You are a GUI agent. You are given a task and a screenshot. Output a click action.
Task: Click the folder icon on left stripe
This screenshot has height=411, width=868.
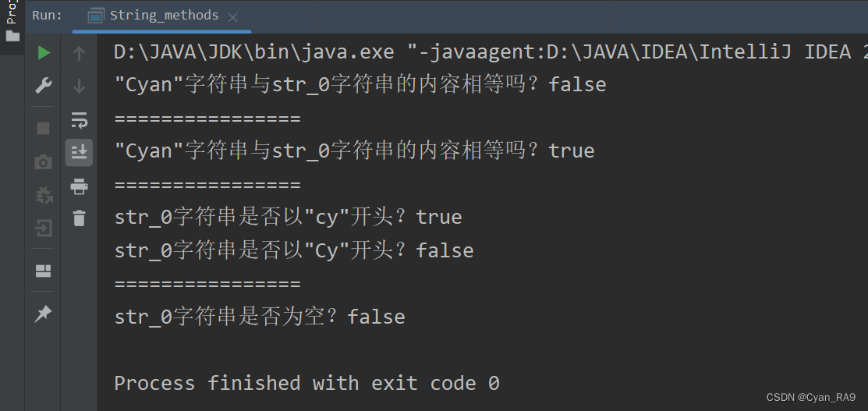tap(12, 36)
